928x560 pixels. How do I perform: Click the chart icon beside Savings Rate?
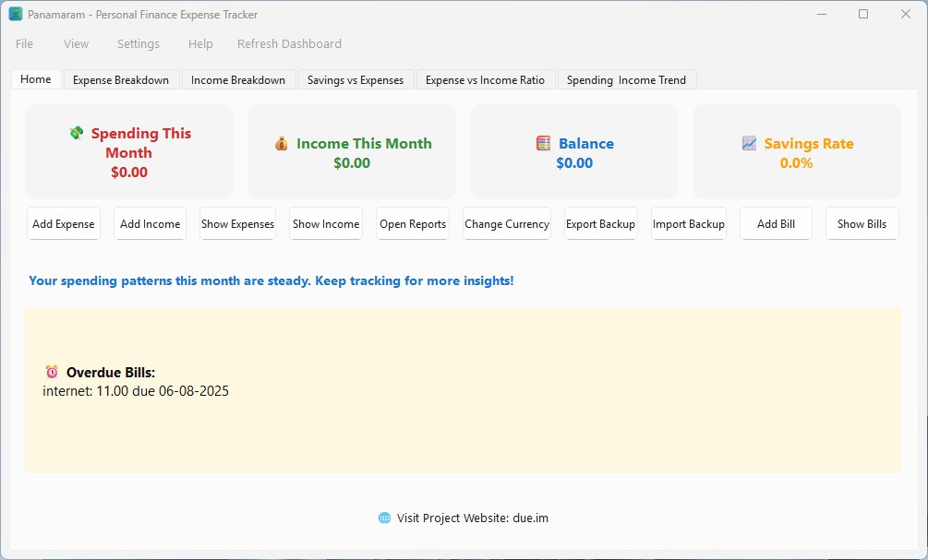749,144
